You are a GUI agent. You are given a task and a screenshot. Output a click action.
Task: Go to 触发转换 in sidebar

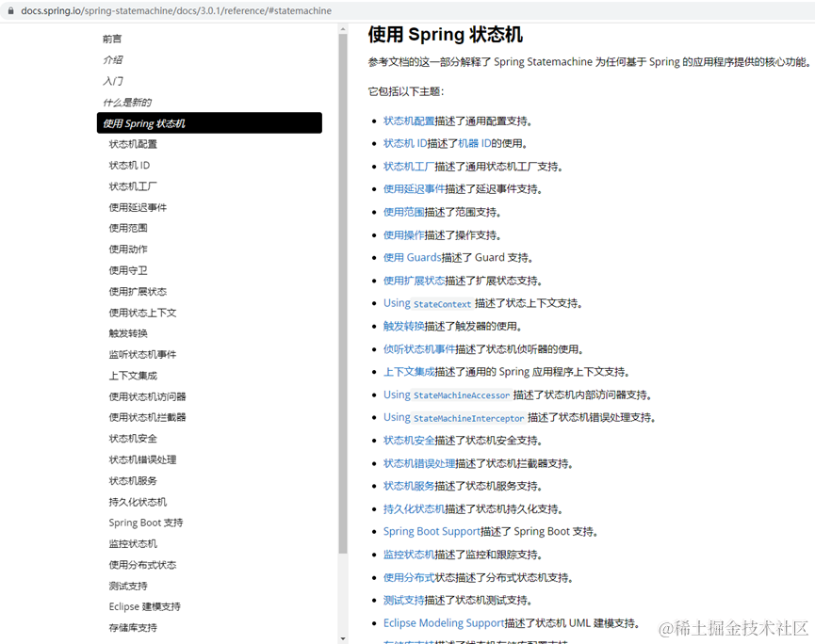[128, 333]
